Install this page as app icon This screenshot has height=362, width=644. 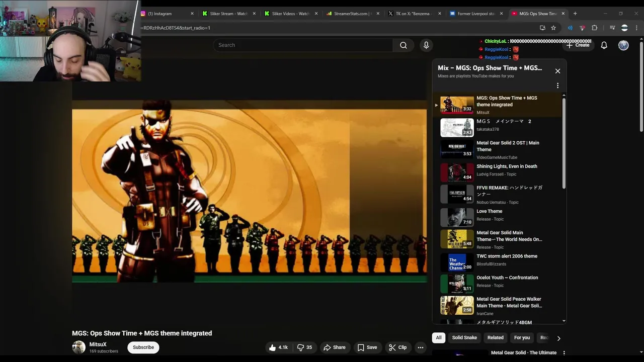pos(542,28)
